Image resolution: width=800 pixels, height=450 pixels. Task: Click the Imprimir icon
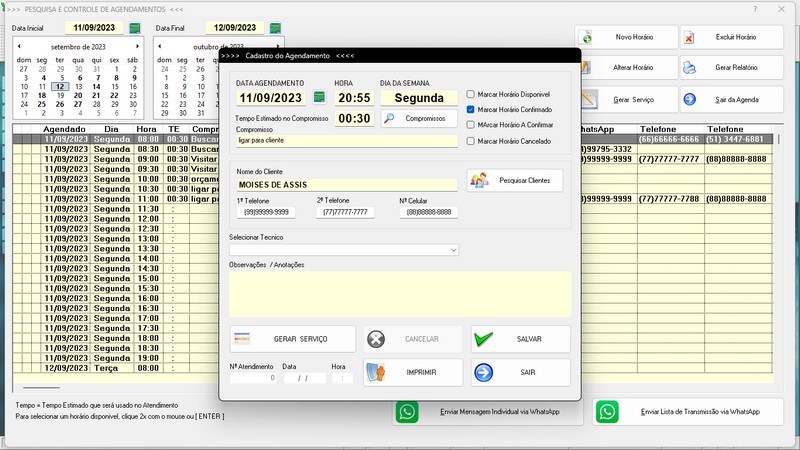(x=376, y=372)
